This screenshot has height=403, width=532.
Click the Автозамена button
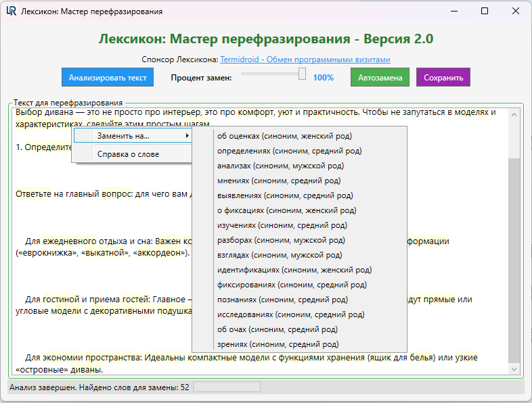[380, 78]
